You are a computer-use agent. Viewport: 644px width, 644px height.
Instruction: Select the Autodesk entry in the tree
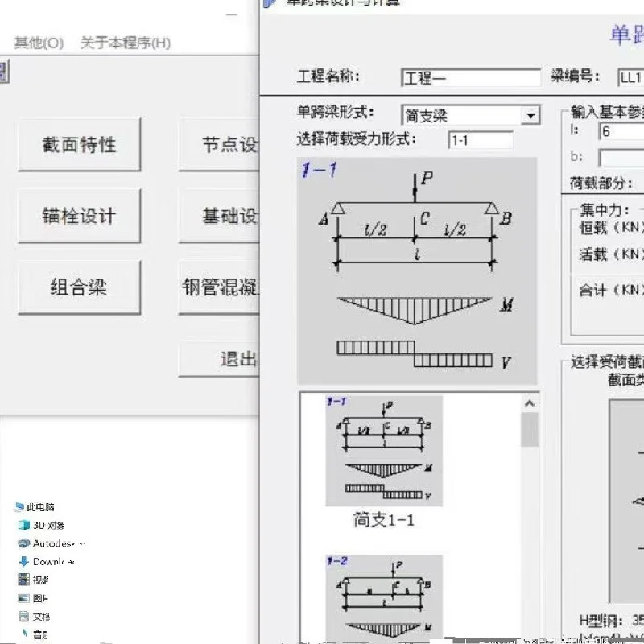point(52,543)
